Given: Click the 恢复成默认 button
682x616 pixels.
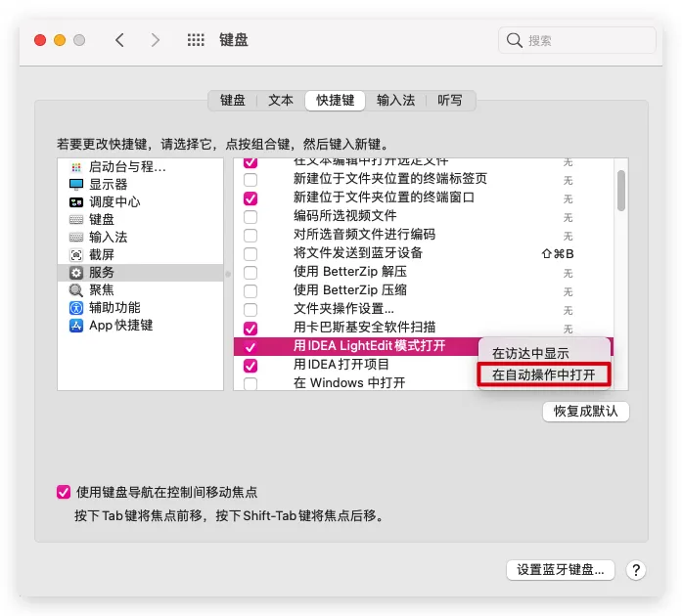Looking at the screenshot, I should pos(585,412).
